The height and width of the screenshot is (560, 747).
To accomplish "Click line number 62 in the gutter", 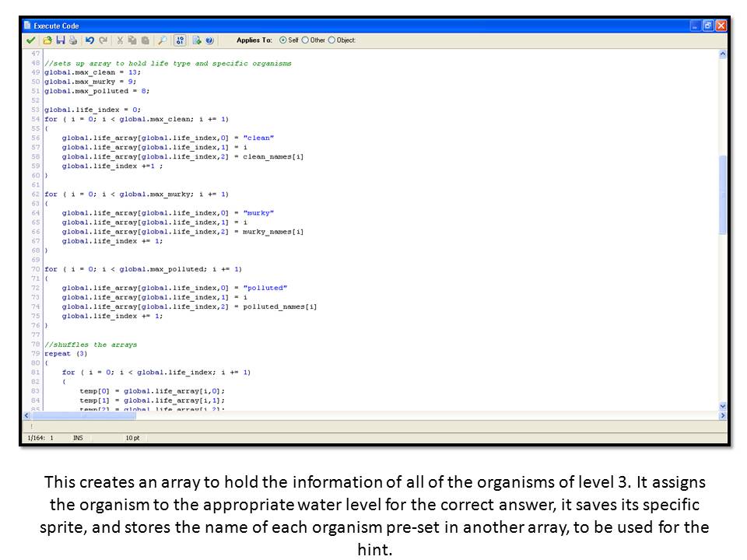I will point(36,194).
